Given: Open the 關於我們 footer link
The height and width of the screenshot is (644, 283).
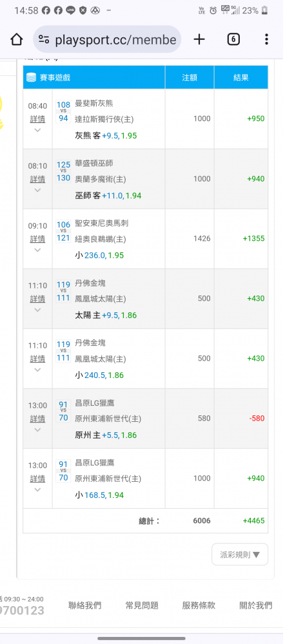Looking at the screenshot, I should point(256,605).
